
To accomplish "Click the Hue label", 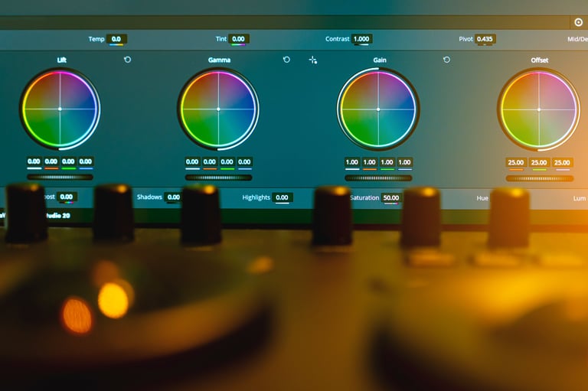I will (482, 198).
